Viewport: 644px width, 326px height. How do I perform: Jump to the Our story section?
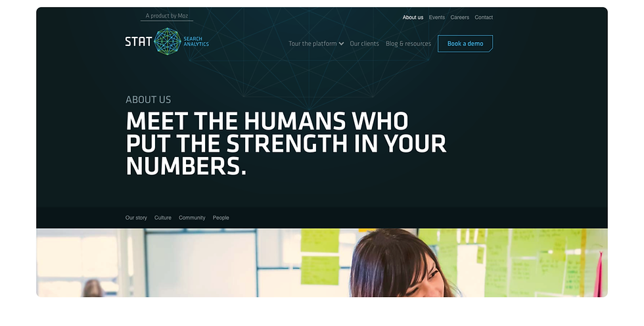pos(136,218)
